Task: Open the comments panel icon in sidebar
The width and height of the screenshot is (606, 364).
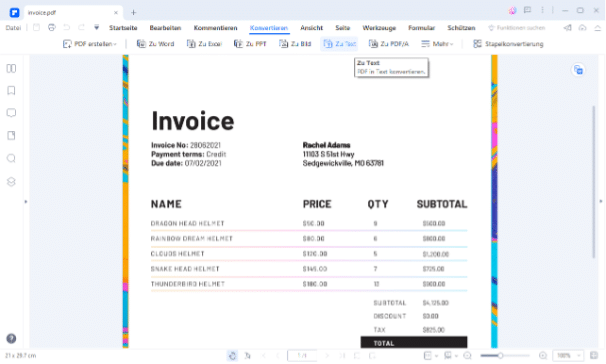Action: point(11,113)
